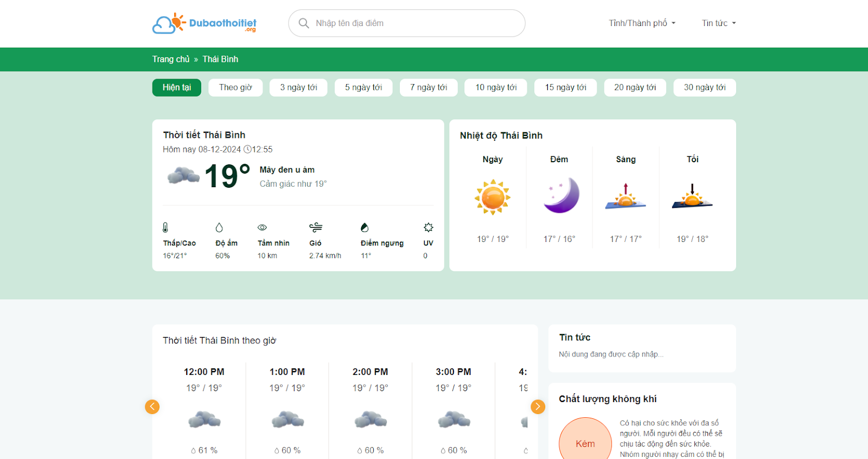Click the 1:00 PM hour label
Viewport: 868px width, 459px height.
tap(287, 372)
